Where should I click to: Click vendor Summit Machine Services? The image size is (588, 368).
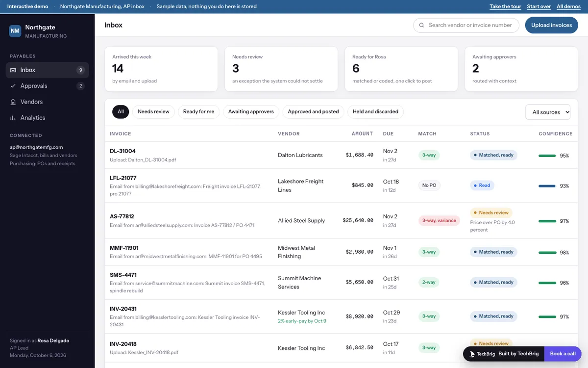pos(299,283)
